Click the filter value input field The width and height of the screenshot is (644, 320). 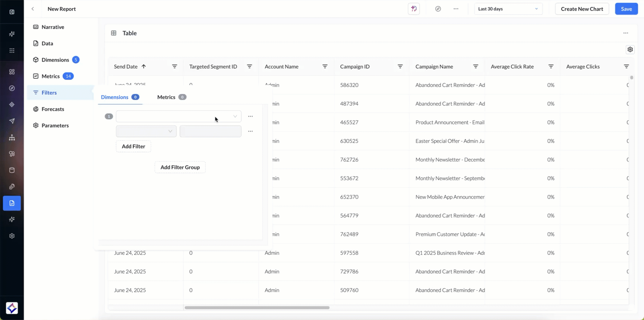(x=210, y=131)
